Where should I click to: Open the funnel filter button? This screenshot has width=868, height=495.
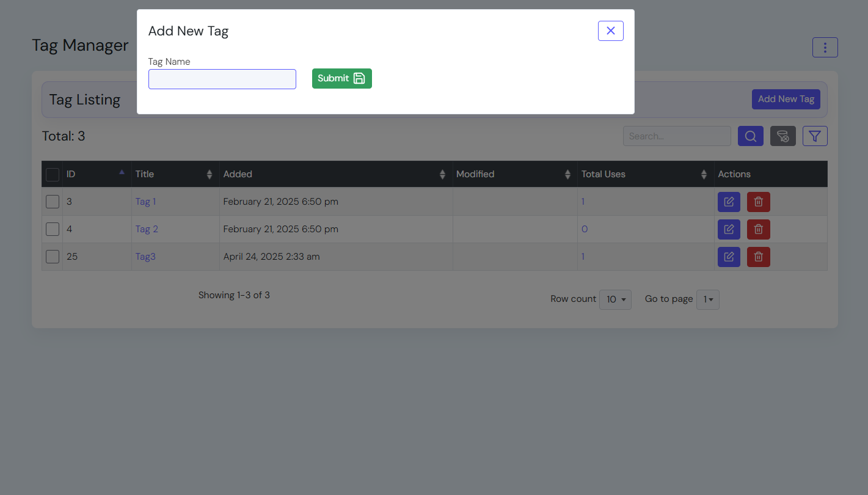point(814,136)
